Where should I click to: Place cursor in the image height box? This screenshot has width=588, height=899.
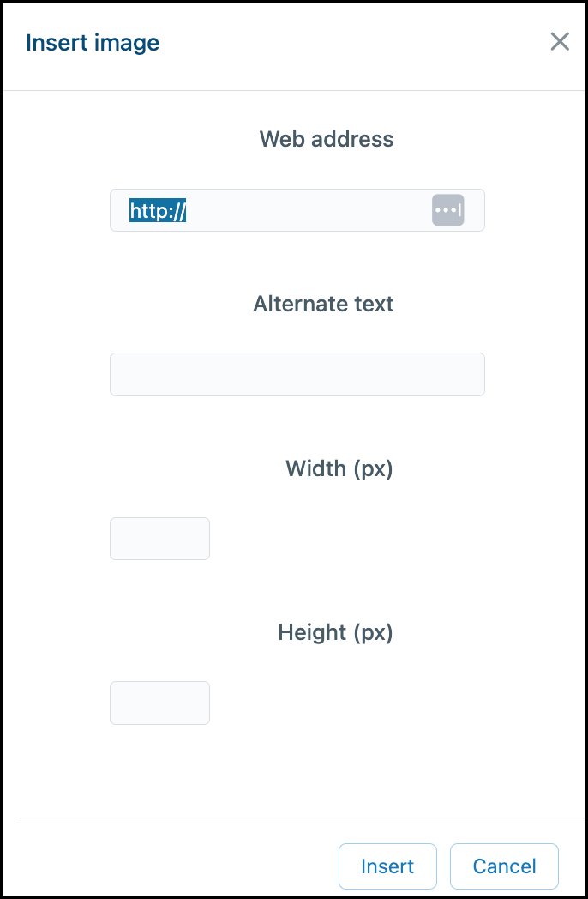tap(160, 703)
